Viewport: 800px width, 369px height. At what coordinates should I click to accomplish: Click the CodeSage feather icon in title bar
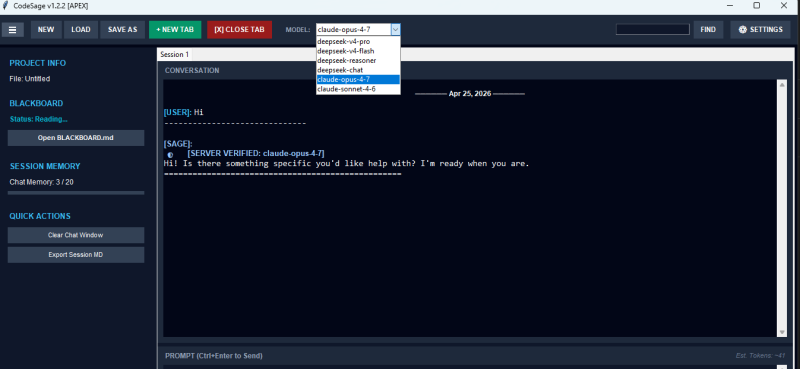coord(6,5)
